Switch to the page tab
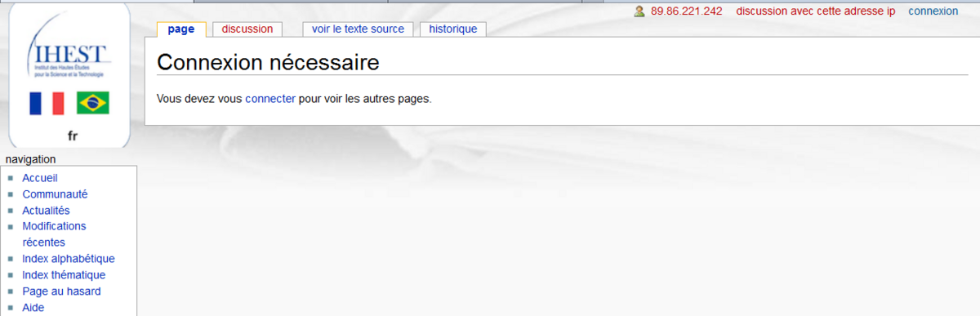Viewport: 980px width, 316px height. [181, 29]
